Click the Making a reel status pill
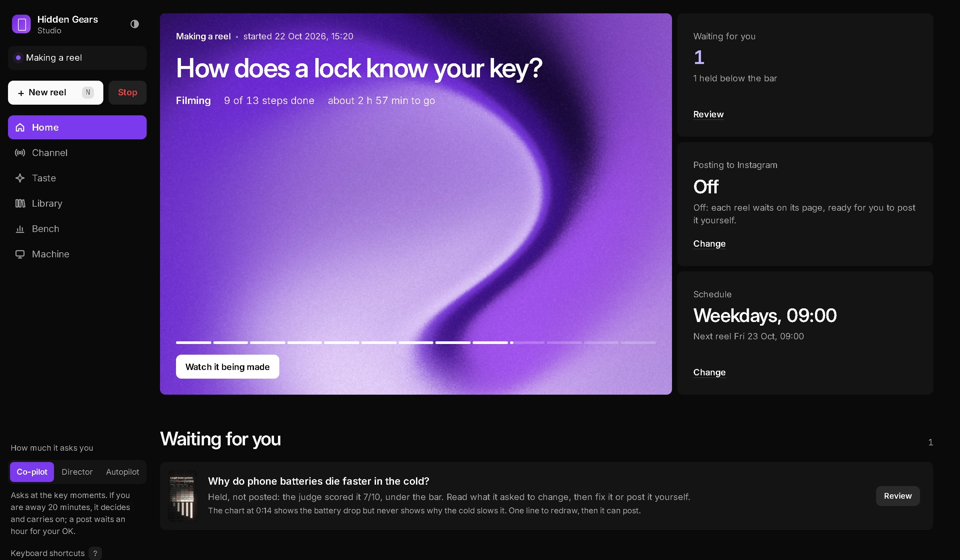 coord(77,58)
